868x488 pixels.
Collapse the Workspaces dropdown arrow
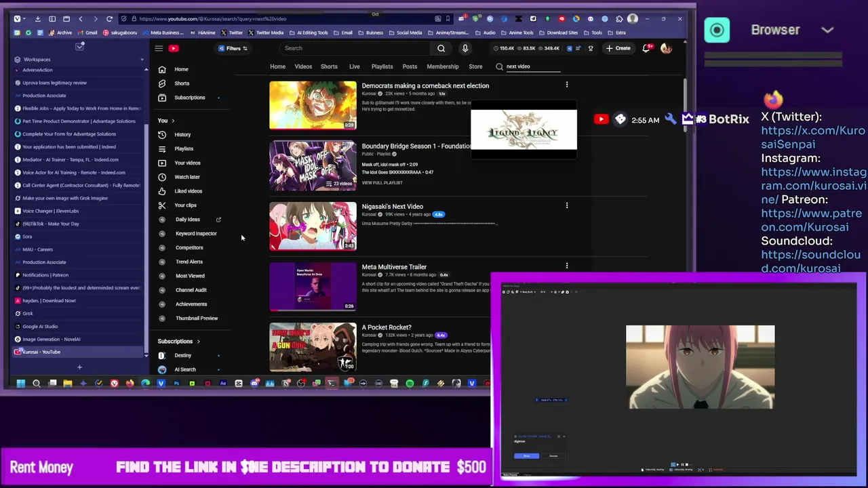143,60
